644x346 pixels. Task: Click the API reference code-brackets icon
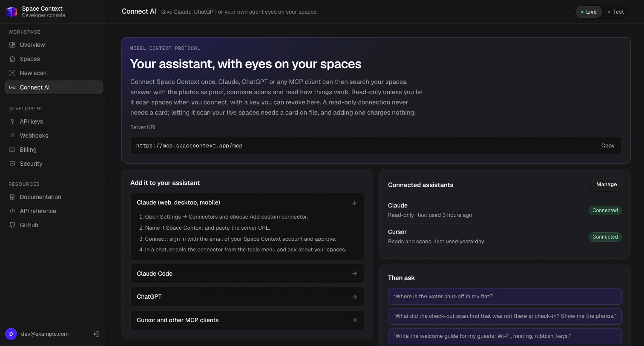12,211
